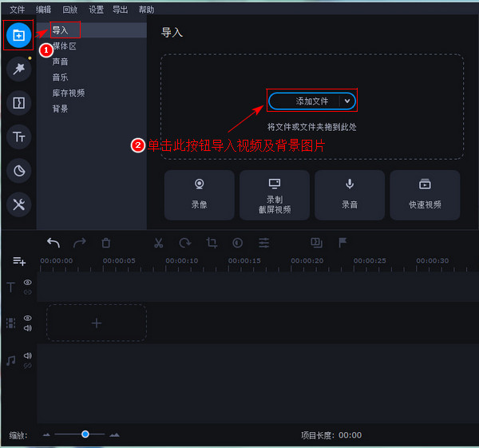Click timeline ruler at 00:00:30
The width and height of the screenshot is (479, 448).
[433, 260]
